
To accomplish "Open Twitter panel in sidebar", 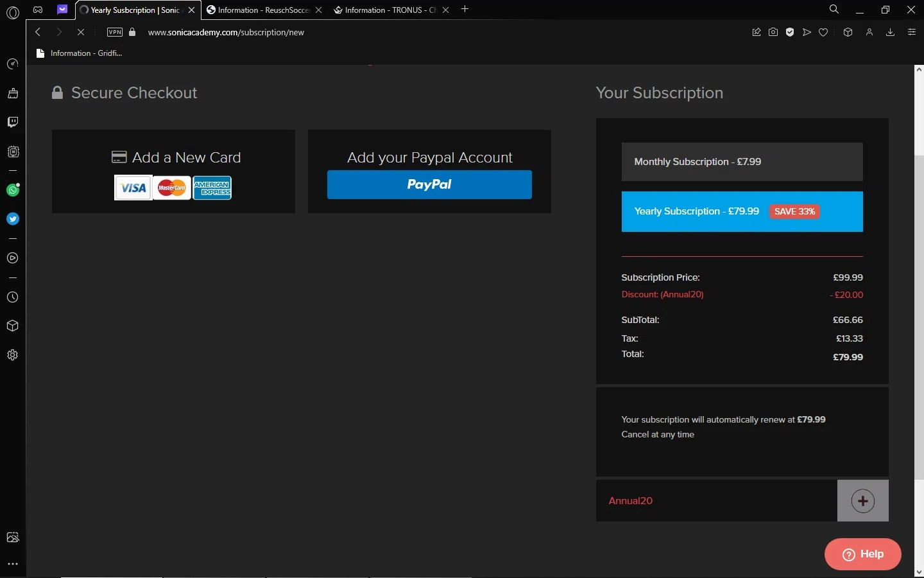I will [x=13, y=219].
